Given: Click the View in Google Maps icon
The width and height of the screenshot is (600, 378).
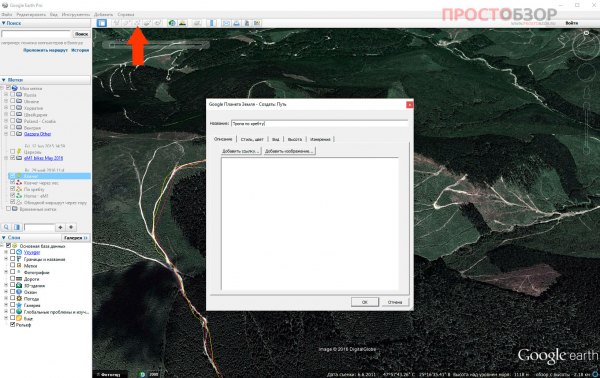Looking at the screenshot, I should coord(257,23).
